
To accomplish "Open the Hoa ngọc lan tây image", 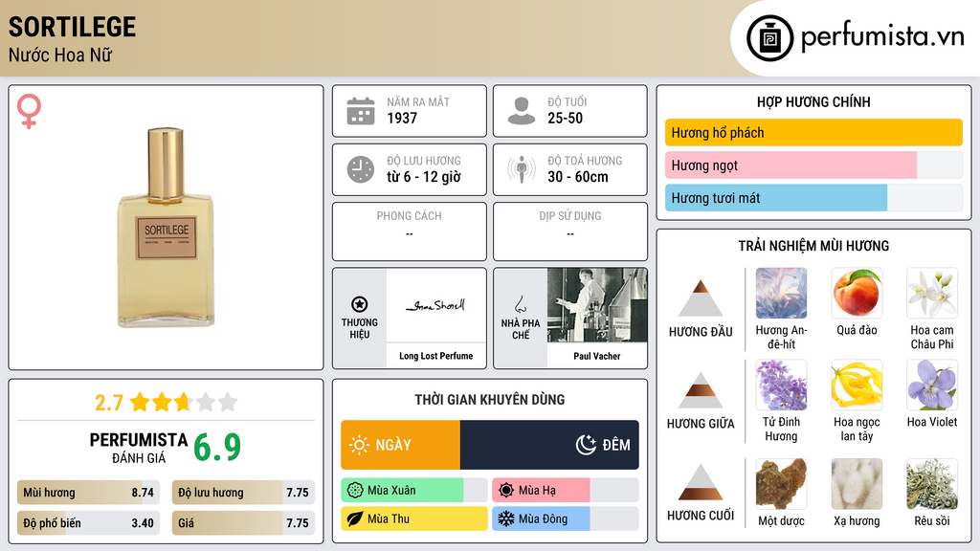I will coord(857,386).
